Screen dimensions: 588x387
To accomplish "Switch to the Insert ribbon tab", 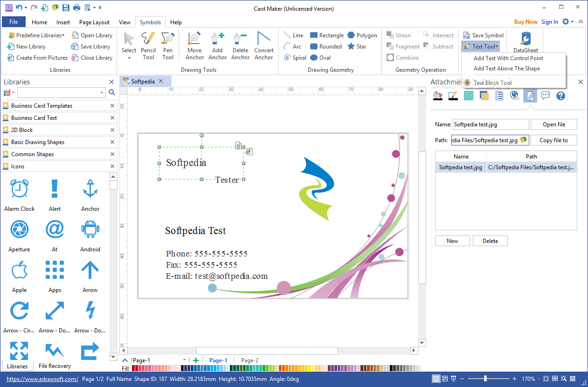I will click(63, 22).
